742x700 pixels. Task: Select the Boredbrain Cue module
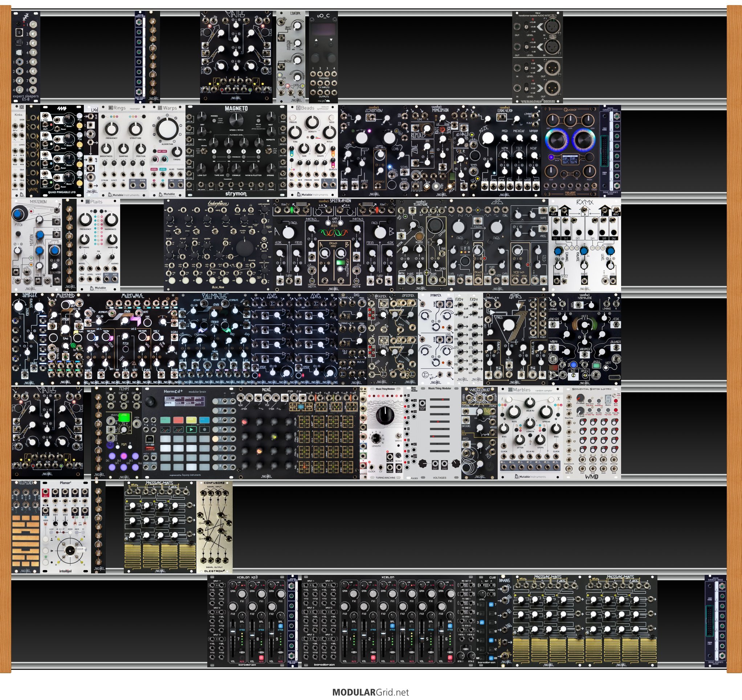(x=487, y=621)
